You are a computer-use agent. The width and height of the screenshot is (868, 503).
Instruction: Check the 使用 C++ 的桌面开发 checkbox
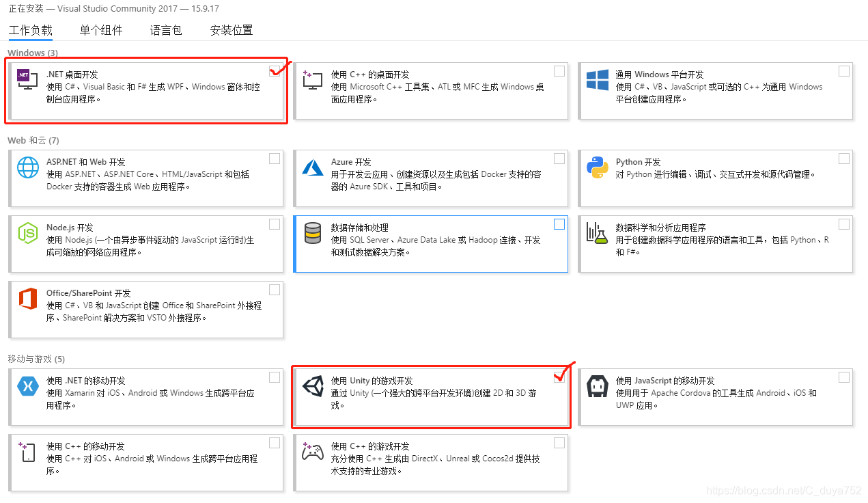coord(559,71)
